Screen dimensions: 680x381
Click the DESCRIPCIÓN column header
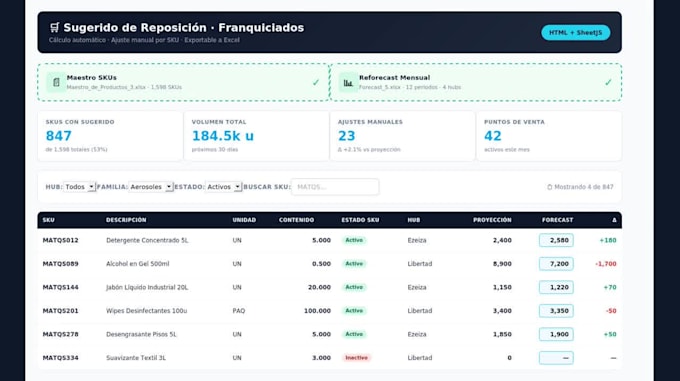coord(126,220)
